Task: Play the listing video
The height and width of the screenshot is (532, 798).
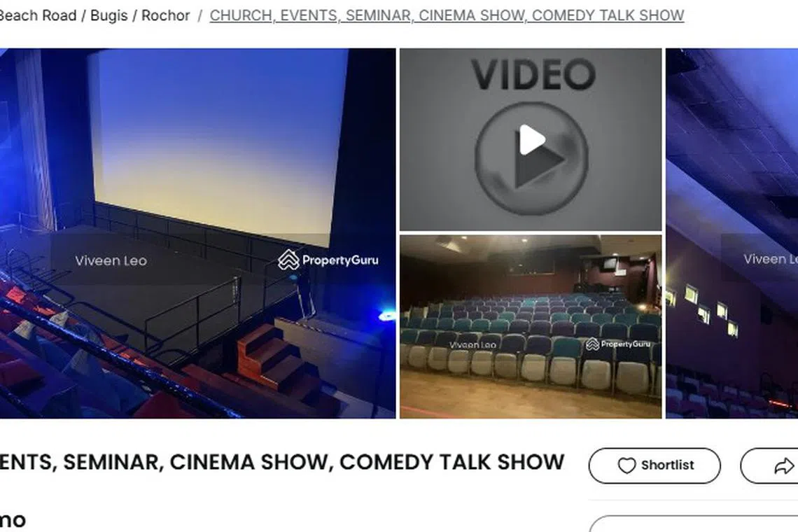Action: pos(532,157)
